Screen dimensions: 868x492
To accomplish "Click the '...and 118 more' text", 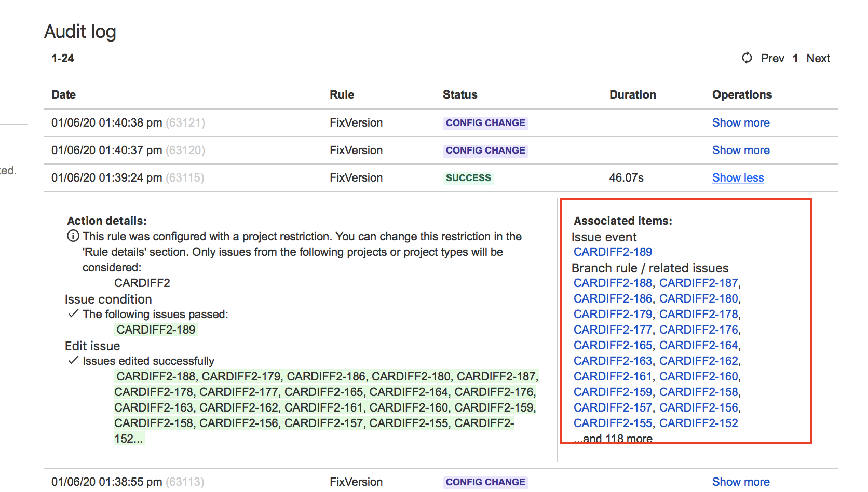I will pos(613,438).
